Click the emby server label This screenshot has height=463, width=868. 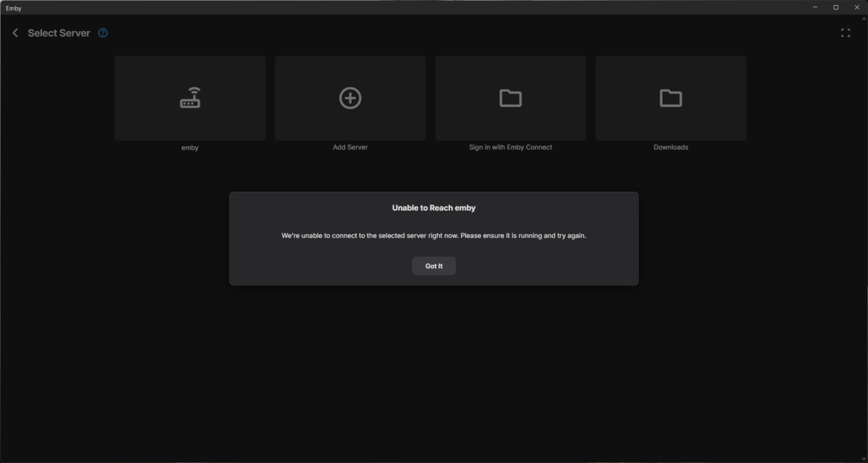[190, 148]
